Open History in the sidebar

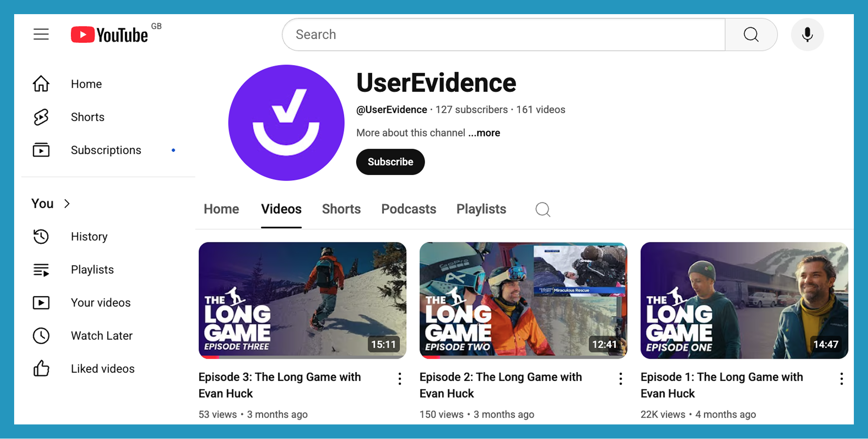pos(89,236)
